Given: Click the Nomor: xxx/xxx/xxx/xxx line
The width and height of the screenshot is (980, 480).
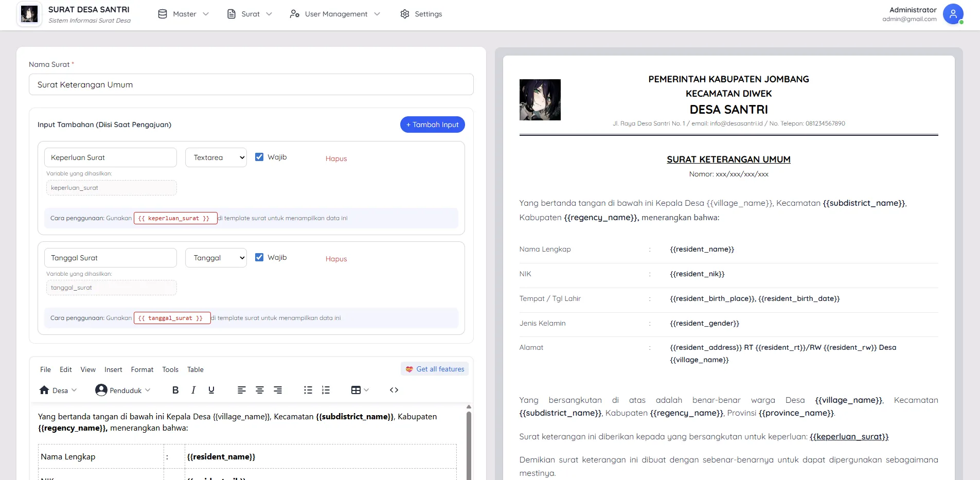Looking at the screenshot, I should pos(728,174).
